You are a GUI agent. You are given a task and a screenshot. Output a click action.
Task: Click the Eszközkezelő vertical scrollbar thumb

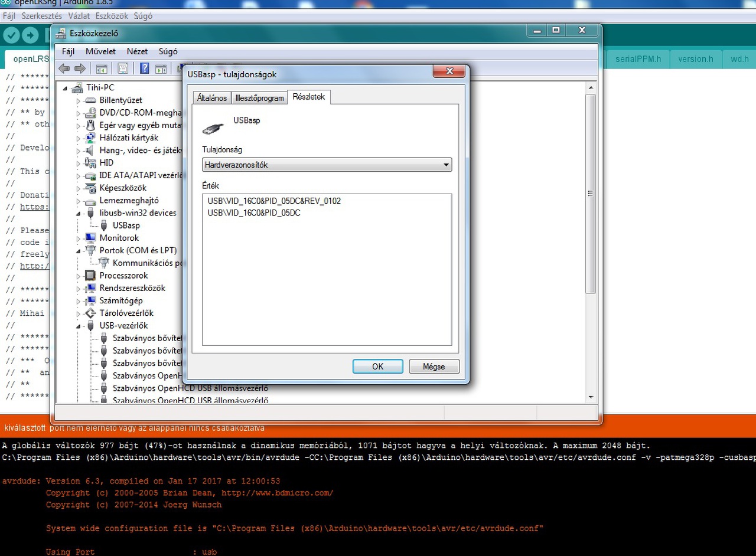591,194
